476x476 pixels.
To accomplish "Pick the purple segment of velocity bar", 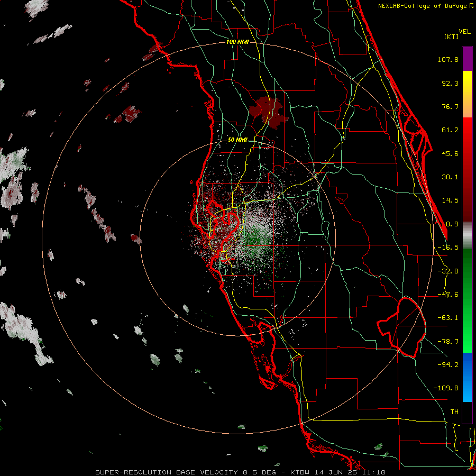I will point(467,59).
